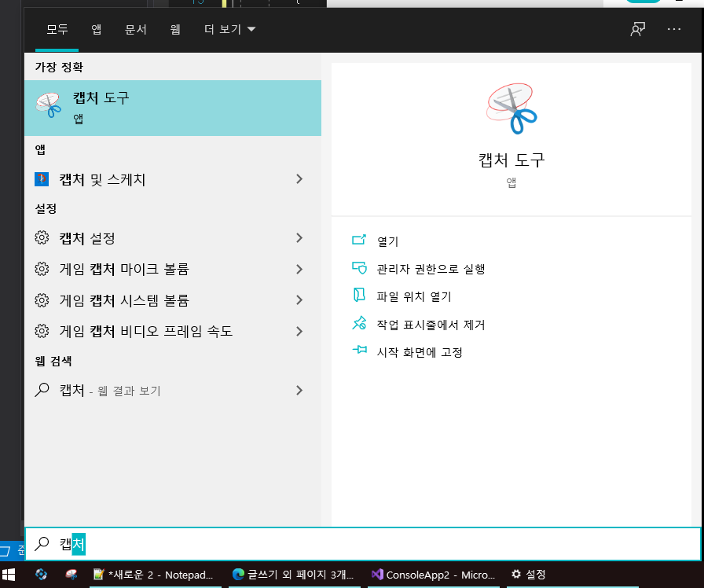This screenshot has height=588, width=704.
Task: Open the 캡처 도구 best match result
Action: click(x=173, y=108)
